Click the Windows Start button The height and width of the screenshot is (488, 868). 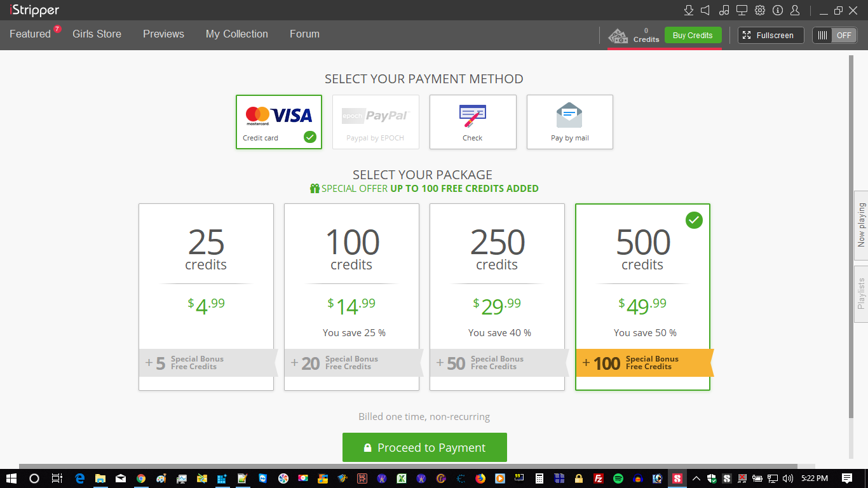click(x=11, y=478)
